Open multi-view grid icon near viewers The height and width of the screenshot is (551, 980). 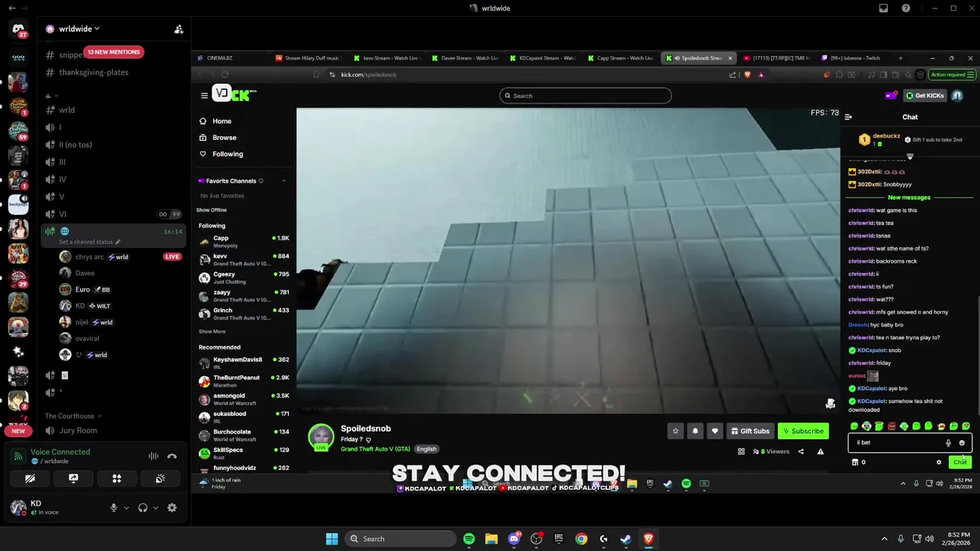click(741, 452)
